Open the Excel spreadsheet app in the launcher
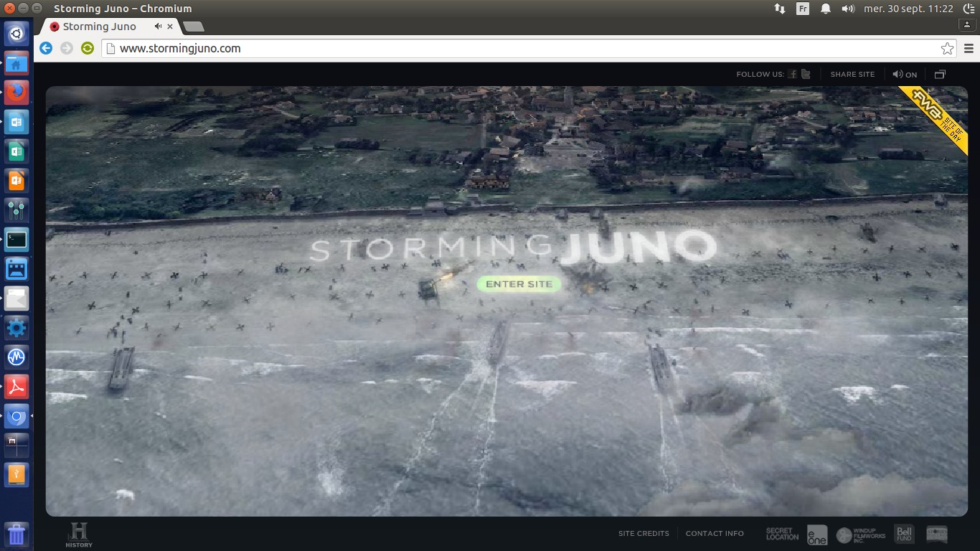The image size is (980, 551). click(x=17, y=151)
